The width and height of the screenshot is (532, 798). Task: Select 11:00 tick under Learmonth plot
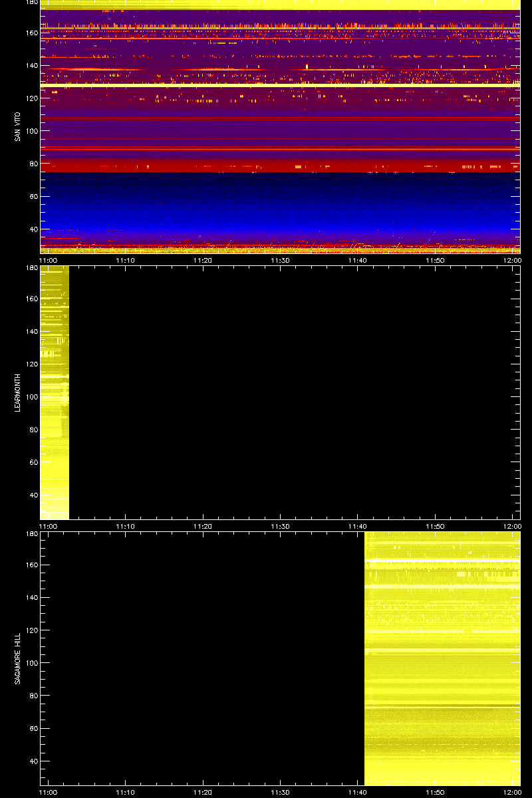click(x=48, y=526)
